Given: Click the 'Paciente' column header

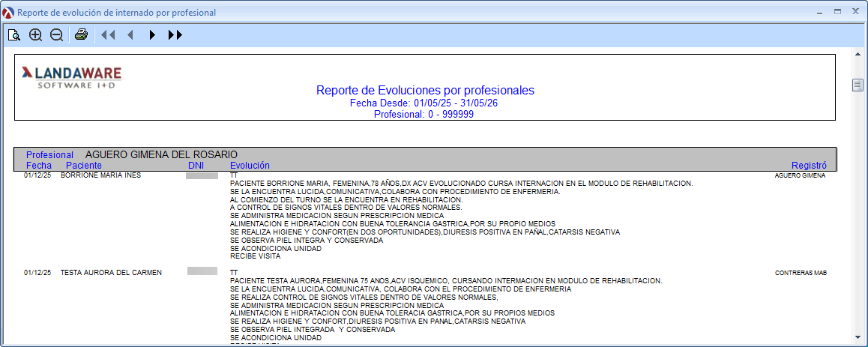Looking at the screenshot, I should 84,165.
